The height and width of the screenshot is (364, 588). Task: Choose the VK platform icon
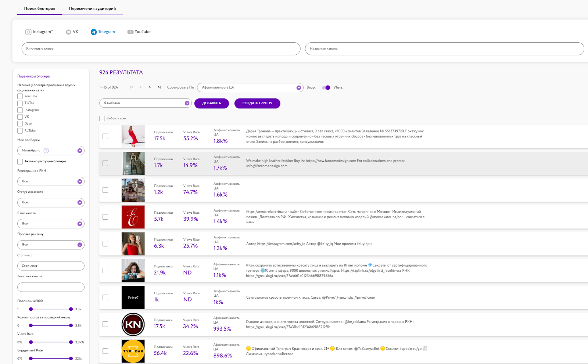click(x=68, y=32)
